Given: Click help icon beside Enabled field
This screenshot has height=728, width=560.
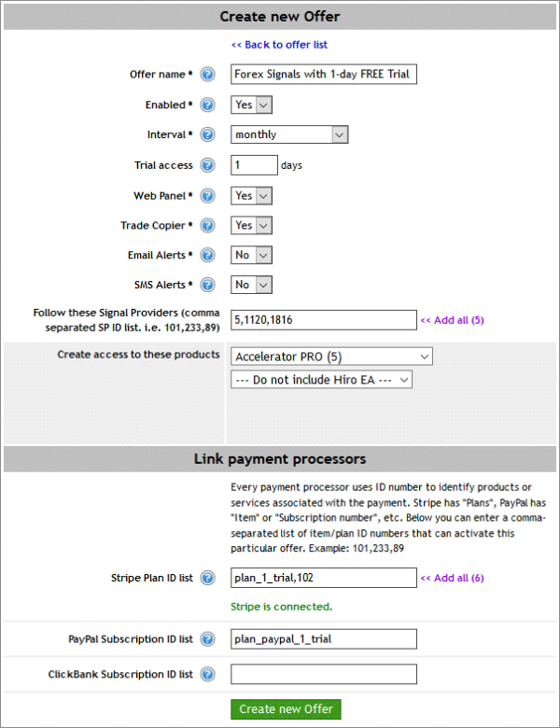Looking at the screenshot, I should pos(208,105).
